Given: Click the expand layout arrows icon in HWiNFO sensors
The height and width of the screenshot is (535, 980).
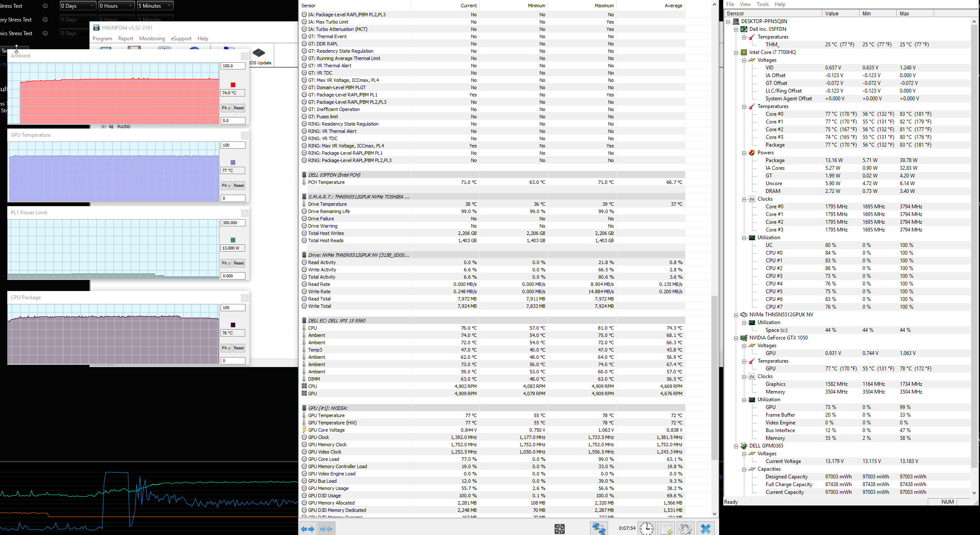Looking at the screenshot, I should click(x=307, y=529).
